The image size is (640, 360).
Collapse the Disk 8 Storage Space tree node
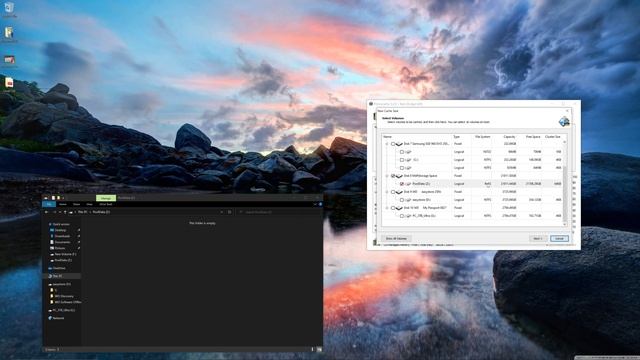pyautogui.click(x=387, y=176)
